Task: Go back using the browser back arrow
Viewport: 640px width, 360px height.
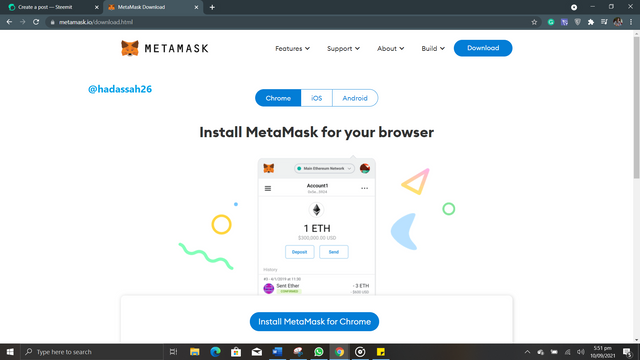Action: click(9, 22)
